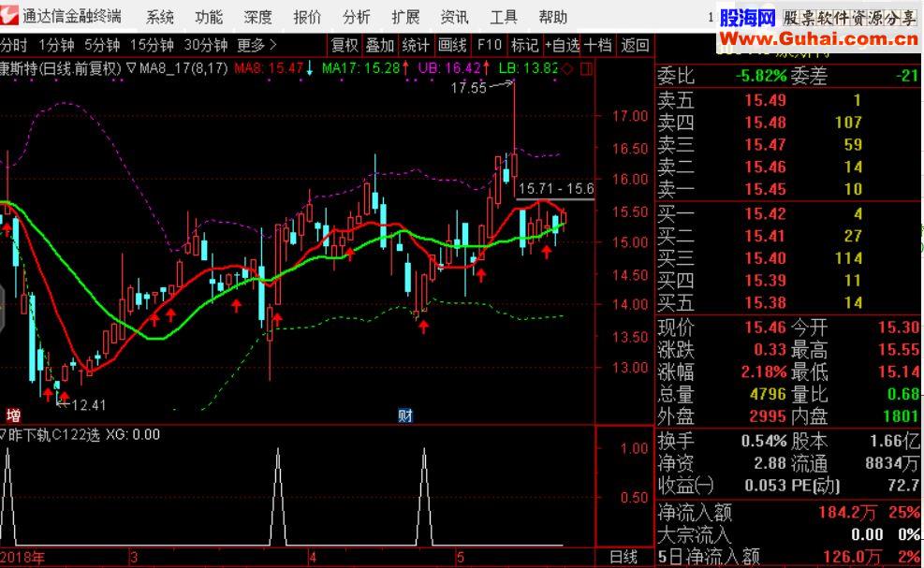Open the 系统 menu
The height and width of the screenshot is (568, 924).
[x=160, y=17]
